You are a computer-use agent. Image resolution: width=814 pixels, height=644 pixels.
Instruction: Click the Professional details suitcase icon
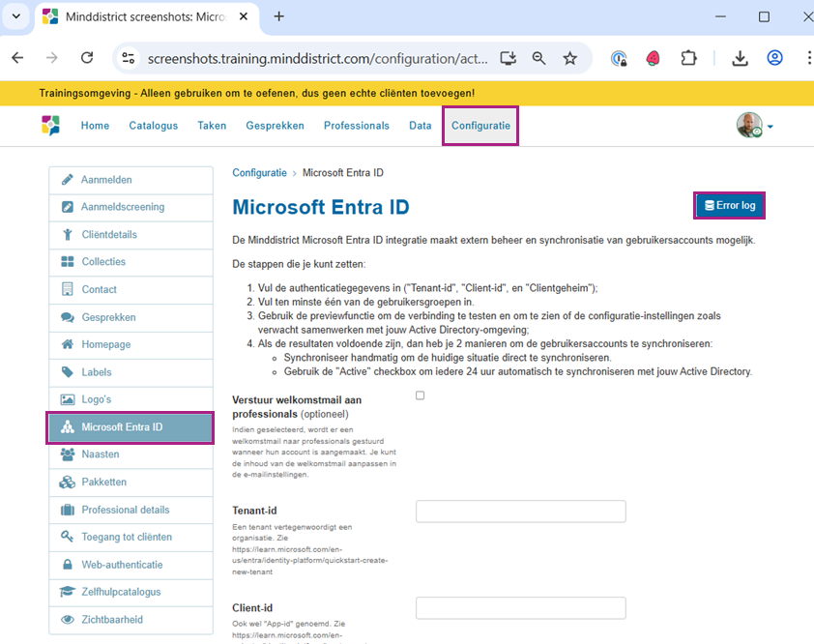[x=68, y=510]
